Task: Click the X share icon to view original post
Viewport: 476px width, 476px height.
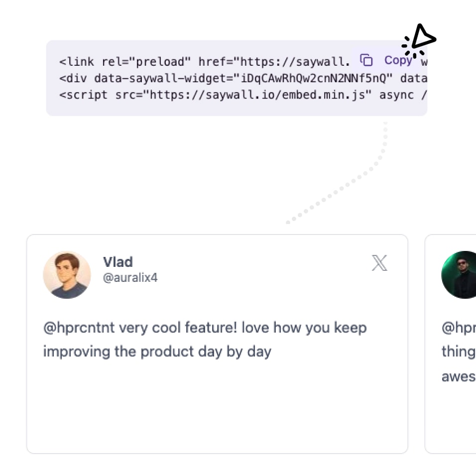Action: coord(379,263)
